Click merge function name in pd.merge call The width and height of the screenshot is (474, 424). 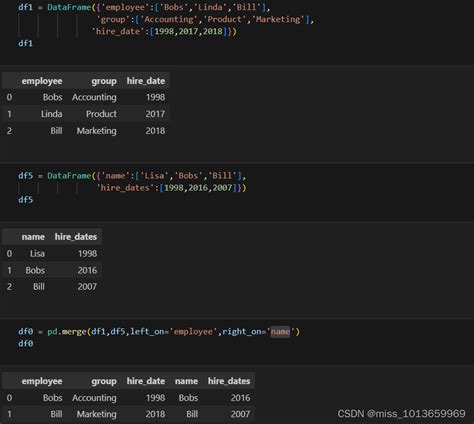[x=74, y=332]
